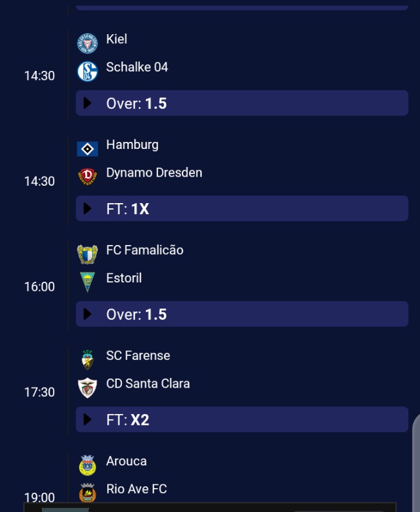
Task: Click the Kiel club crest
Action: [87, 43]
